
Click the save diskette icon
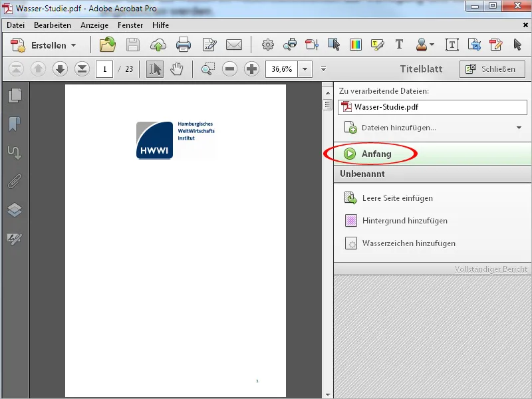click(x=133, y=45)
